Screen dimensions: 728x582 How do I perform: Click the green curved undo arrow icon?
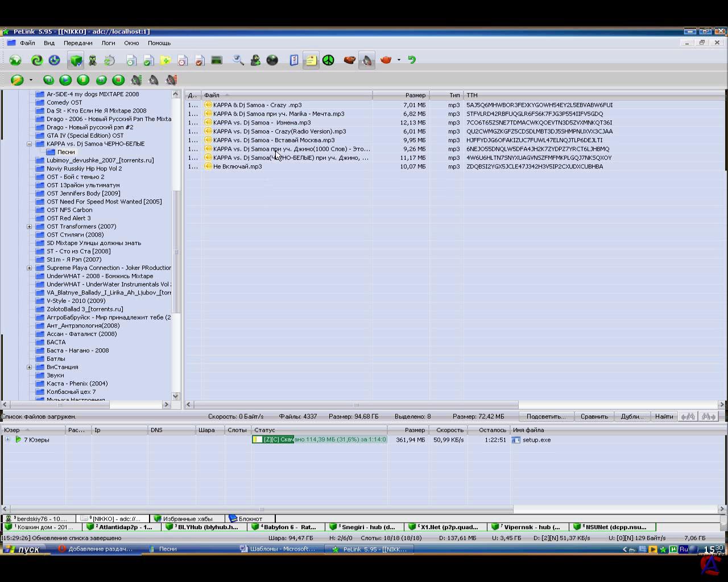412,60
